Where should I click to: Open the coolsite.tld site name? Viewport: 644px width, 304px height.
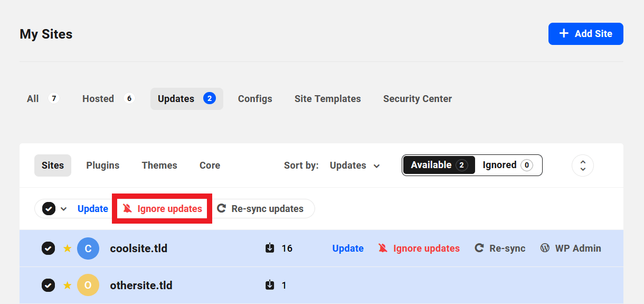(x=138, y=248)
